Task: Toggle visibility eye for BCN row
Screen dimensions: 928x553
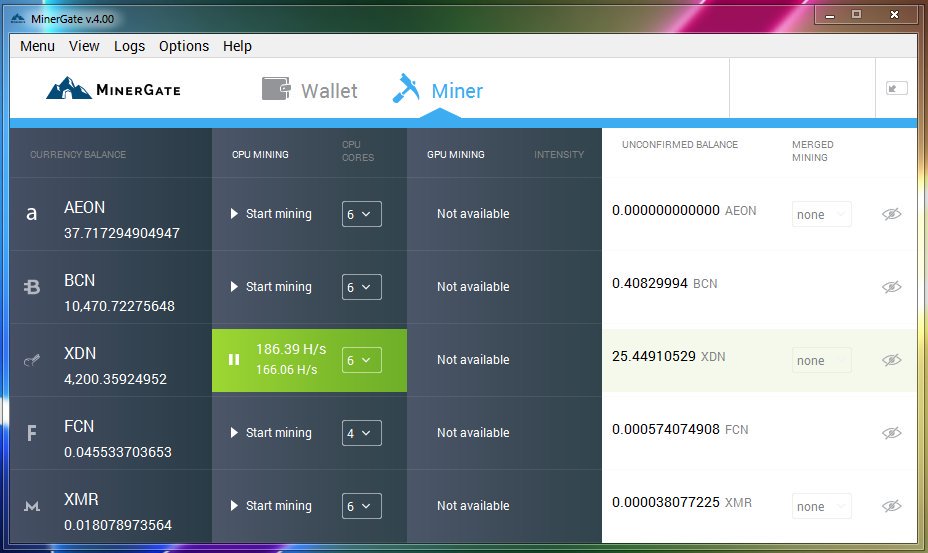Action: 891,287
